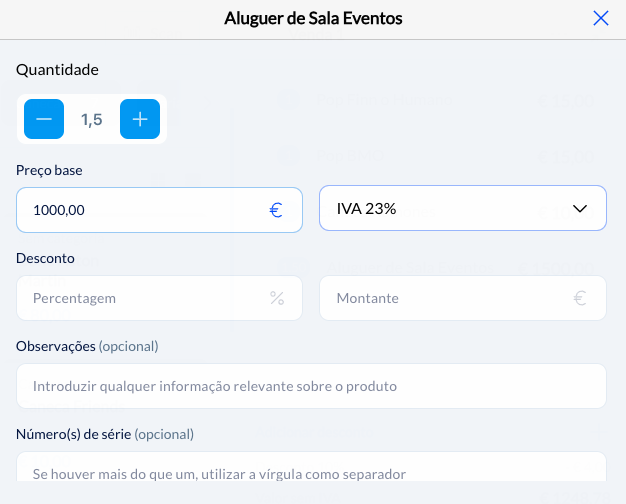Focus the Observações text field
The width and height of the screenshot is (626, 504).
click(x=312, y=386)
